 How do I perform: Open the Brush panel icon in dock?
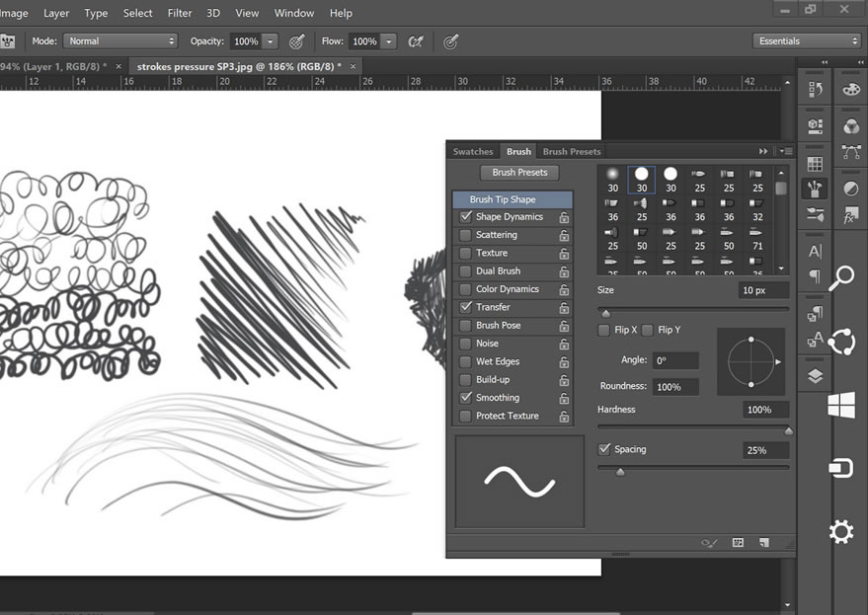tap(815, 189)
